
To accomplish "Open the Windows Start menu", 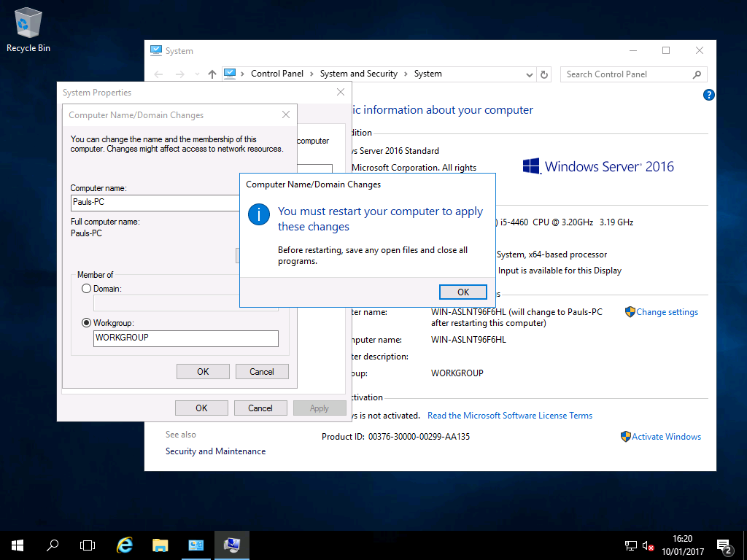I will click(x=18, y=545).
